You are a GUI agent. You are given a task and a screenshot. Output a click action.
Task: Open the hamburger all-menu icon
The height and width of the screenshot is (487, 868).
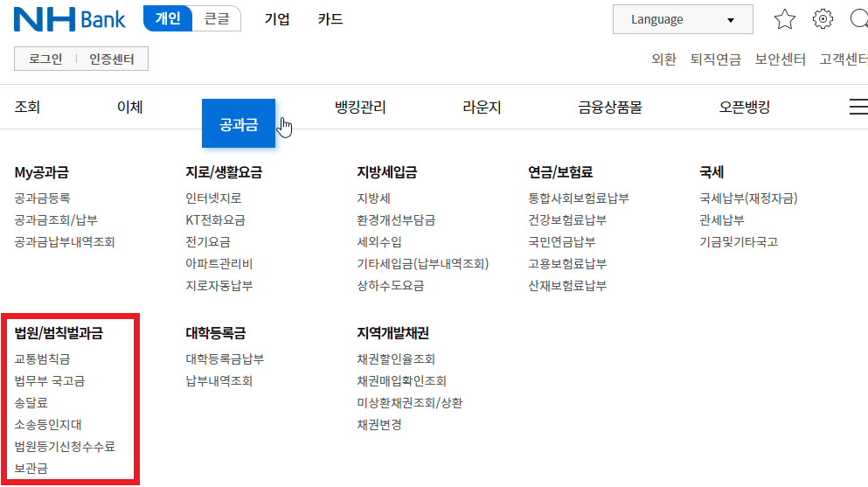tap(858, 107)
